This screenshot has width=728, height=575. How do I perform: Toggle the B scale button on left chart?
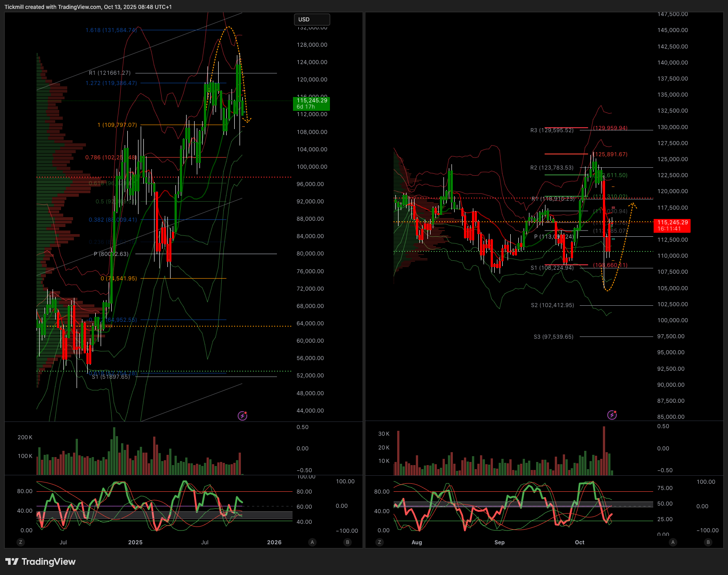click(x=347, y=542)
